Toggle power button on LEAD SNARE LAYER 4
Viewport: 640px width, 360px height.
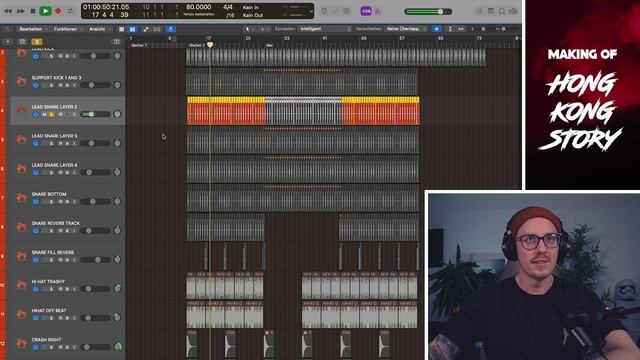(36, 173)
